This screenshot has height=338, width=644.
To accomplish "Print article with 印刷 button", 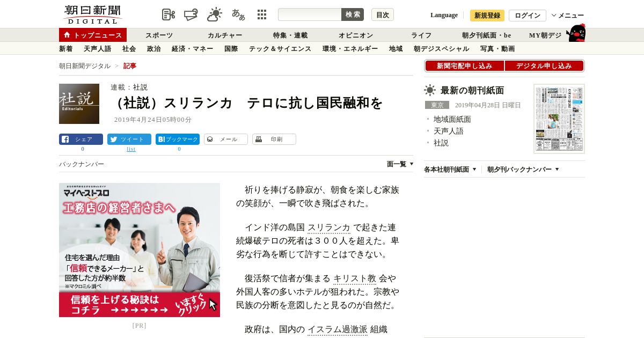I will 274,139.
